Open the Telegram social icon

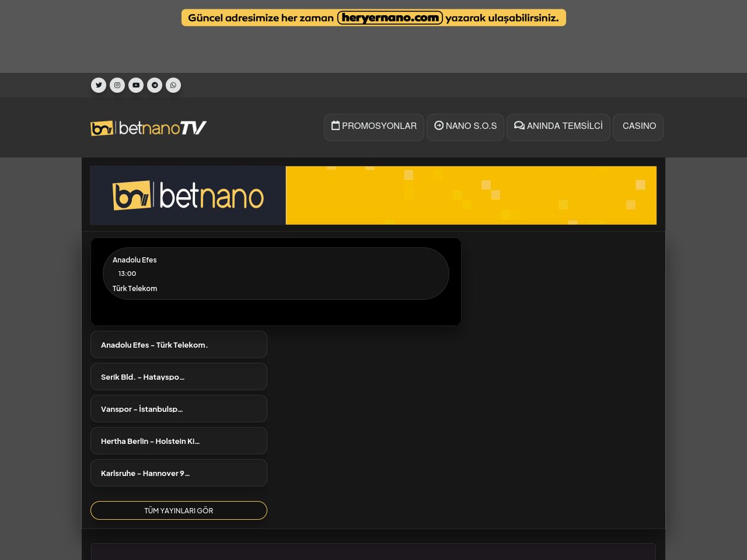pyautogui.click(x=155, y=85)
